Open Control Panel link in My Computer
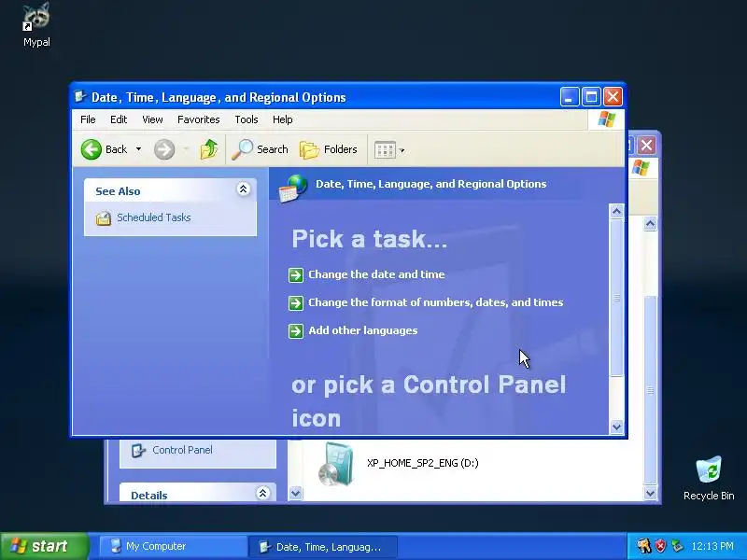 point(182,450)
